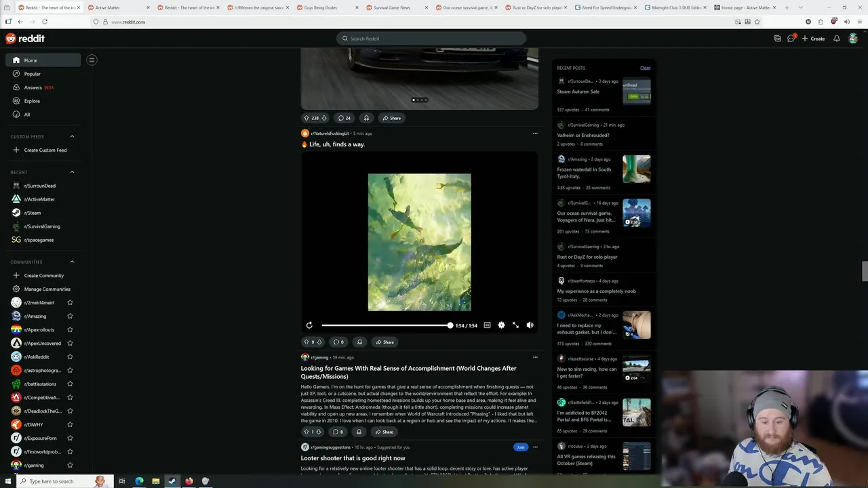The height and width of the screenshot is (488, 868).
Task: Open Answers BETA in the sidebar
Action: (43, 87)
